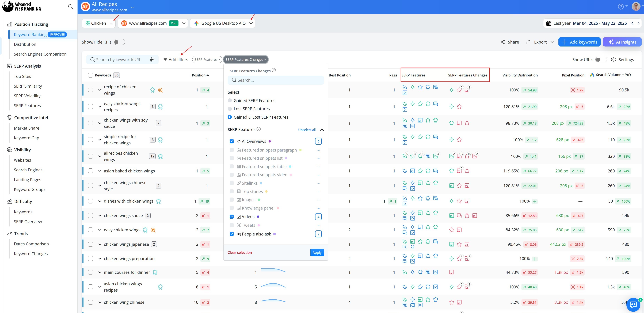Click the 12 URLs badge for allrecipes chicken wings
This screenshot has height=313, width=644.
(x=152, y=156)
